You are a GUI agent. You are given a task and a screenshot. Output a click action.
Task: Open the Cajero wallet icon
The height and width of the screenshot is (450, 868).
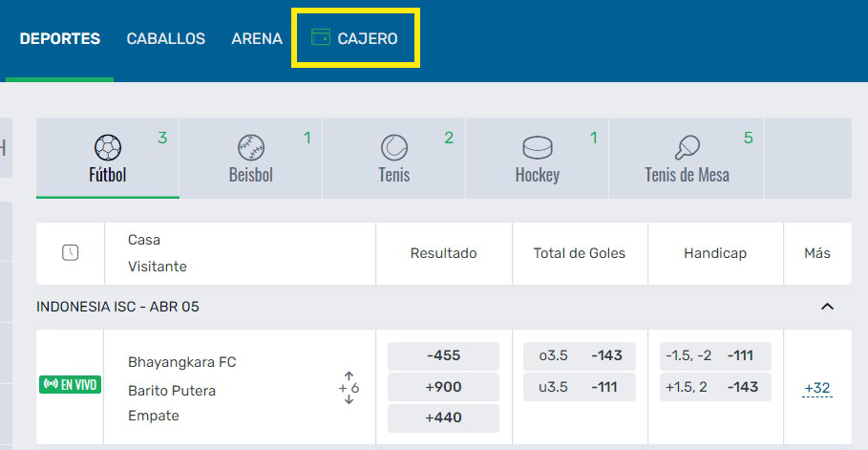321,37
